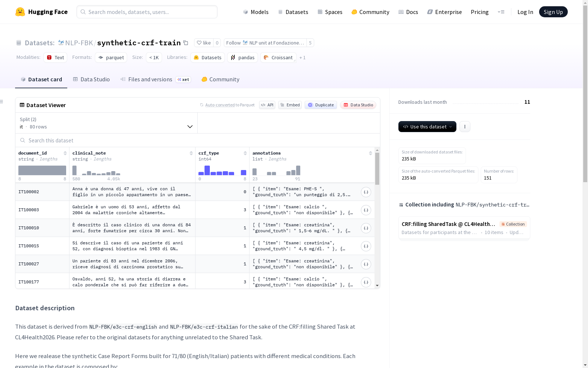
Task: Click the followers count 5
Action: click(x=310, y=43)
